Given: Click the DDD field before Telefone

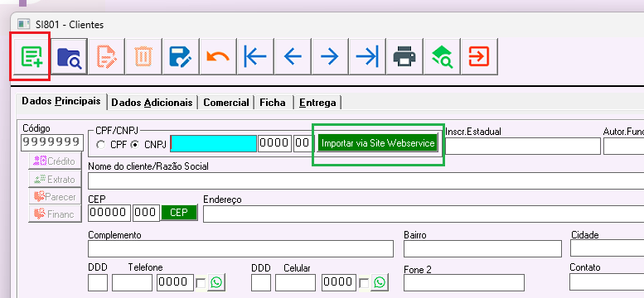Looking at the screenshot, I should pos(98,282).
